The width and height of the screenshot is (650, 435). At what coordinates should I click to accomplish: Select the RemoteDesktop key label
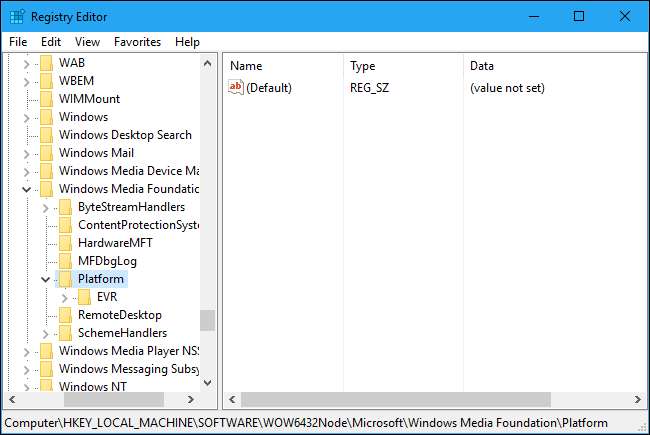[x=120, y=315]
